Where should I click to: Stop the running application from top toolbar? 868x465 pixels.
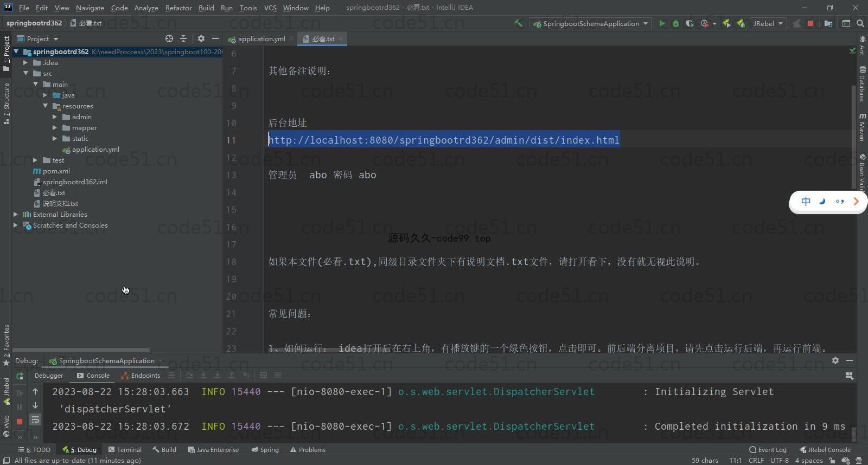point(810,23)
